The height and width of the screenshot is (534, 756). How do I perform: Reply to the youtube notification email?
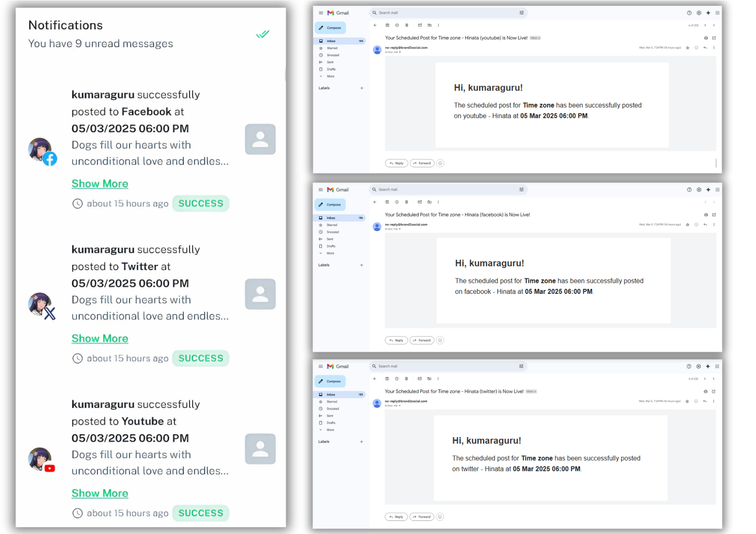pyautogui.click(x=396, y=163)
